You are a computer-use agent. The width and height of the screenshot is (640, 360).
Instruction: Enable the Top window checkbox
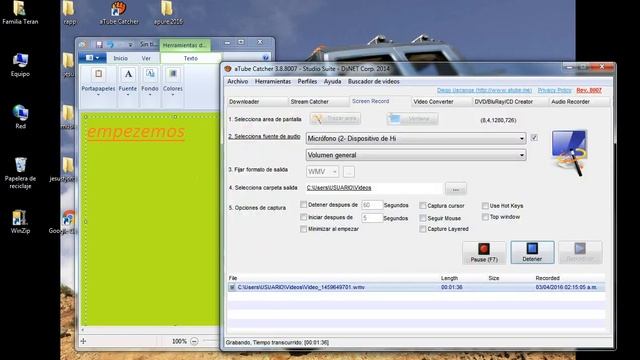click(x=485, y=217)
